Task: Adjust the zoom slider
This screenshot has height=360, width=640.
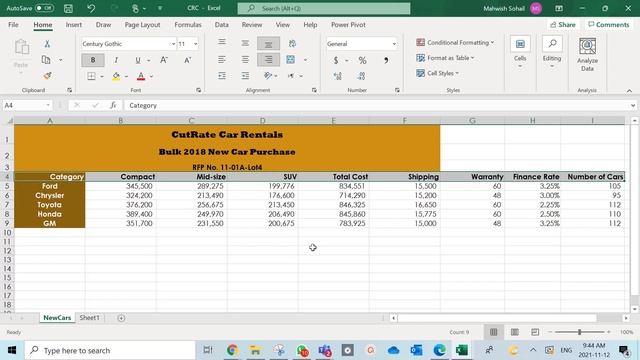Action: click(579, 332)
